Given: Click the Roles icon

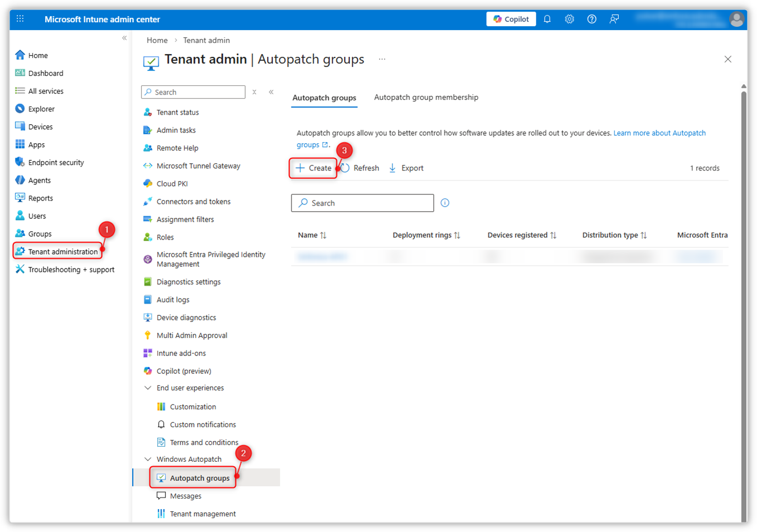Looking at the screenshot, I should (148, 237).
